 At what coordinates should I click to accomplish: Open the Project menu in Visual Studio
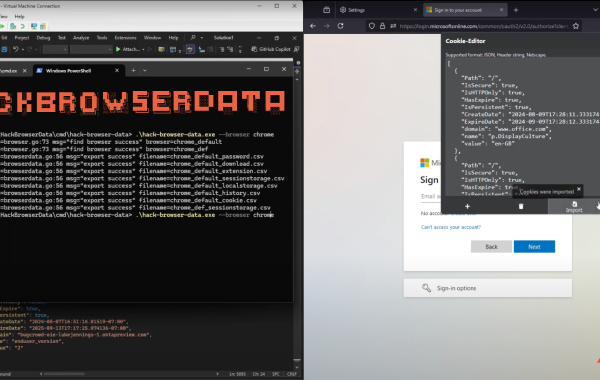(x=22, y=38)
